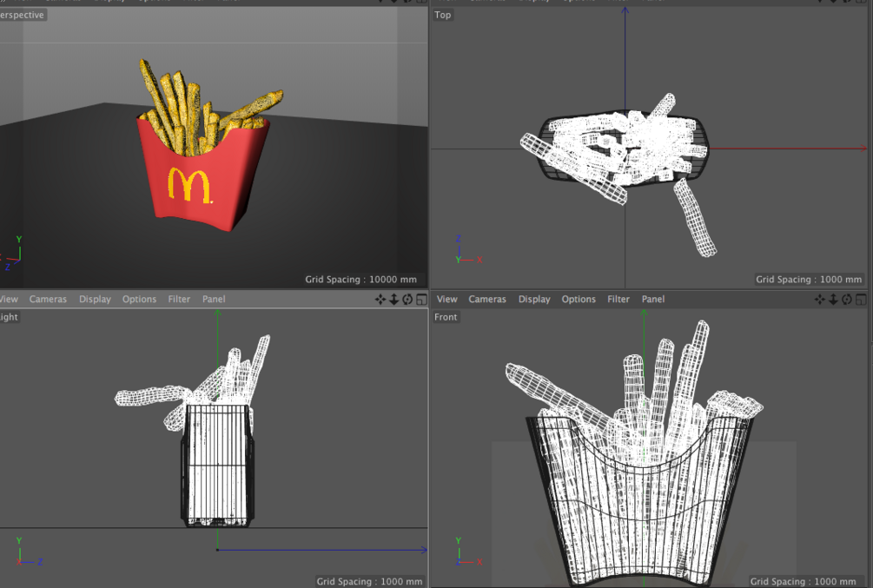Click the pan/move camera icon in Right view
Viewport: 873px width, 588px height.
(380, 300)
